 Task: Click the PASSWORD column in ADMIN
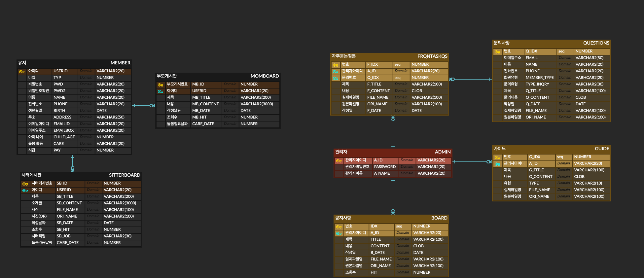click(x=385, y=167)
